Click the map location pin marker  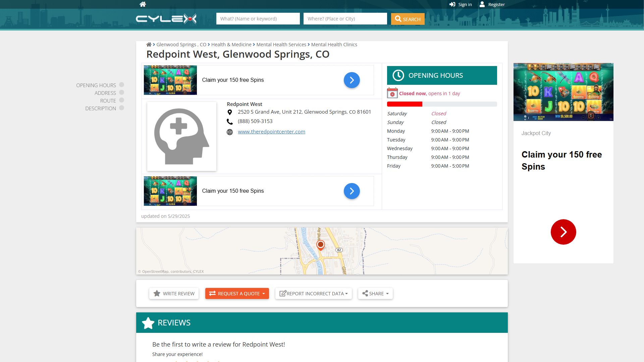(x=321, y=245)
